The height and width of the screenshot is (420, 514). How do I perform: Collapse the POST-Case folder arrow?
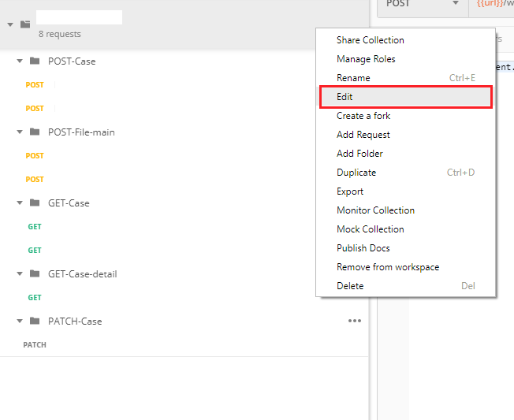click(x=20, y=61)
